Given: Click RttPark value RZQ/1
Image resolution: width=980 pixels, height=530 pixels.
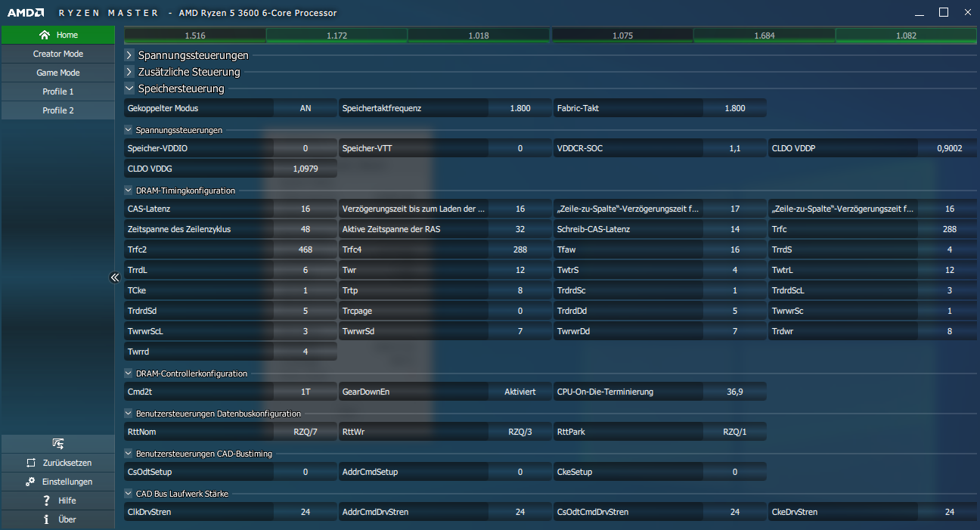Looking at the screenshot, I should coord(735,432).
